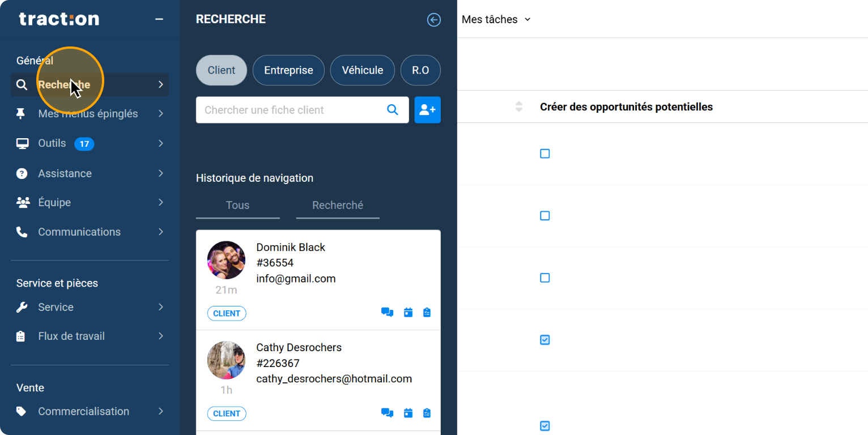Open calendar icon for Dominik Black
The image size is (868, 435).
click(x=408, y=313)
